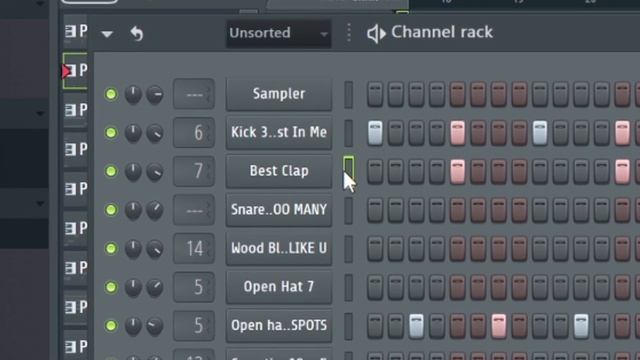Click mixer track 5 for Open ha..SPOTS

[x=194, y=325]
